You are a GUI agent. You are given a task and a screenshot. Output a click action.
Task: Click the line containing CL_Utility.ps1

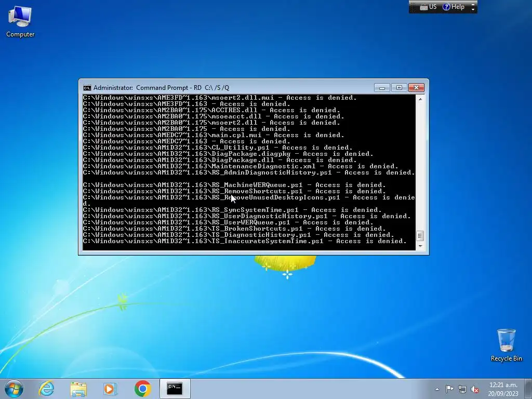(218, 148)
